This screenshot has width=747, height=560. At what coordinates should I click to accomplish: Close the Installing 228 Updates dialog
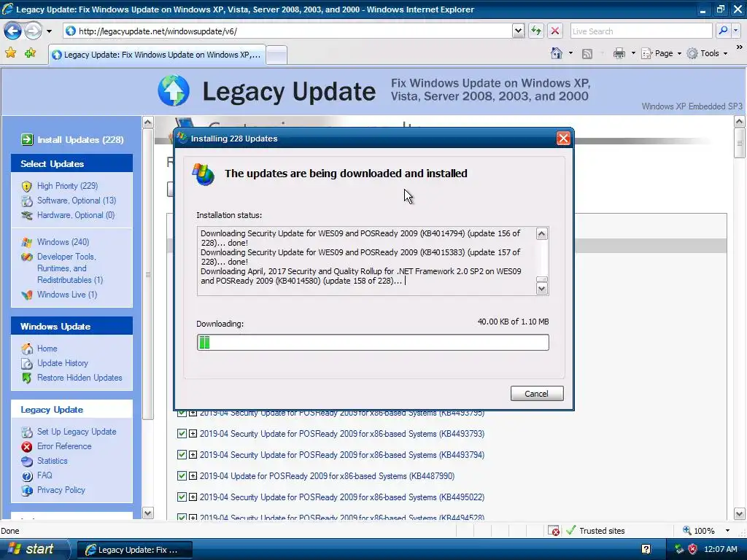point(563,139)
